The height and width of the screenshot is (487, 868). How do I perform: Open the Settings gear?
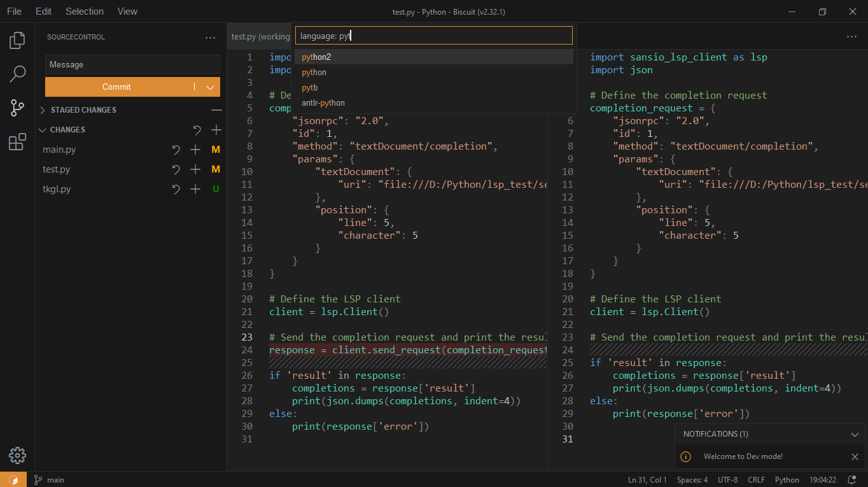tap(17, 455)
